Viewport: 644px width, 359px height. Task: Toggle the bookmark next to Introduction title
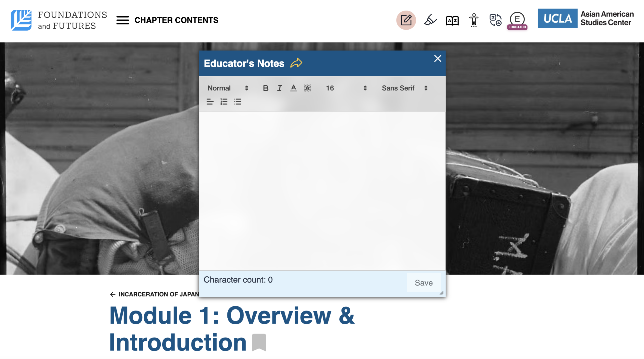(x=259, y=342)
